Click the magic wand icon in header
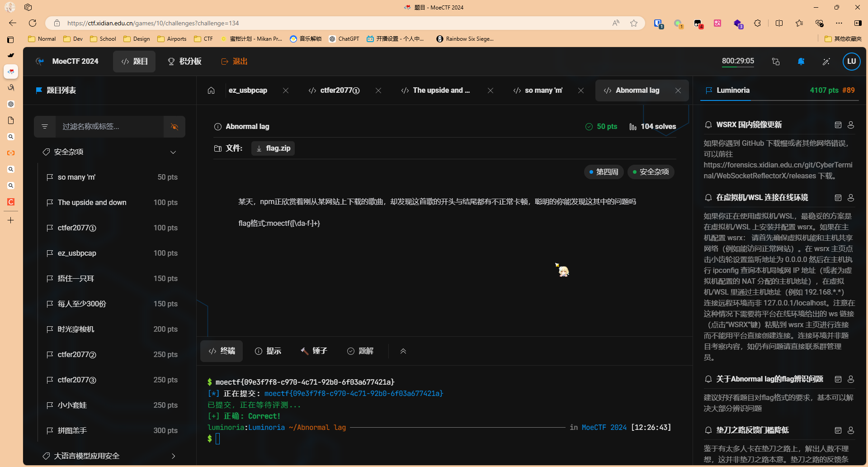 click(x=826, y=62)
